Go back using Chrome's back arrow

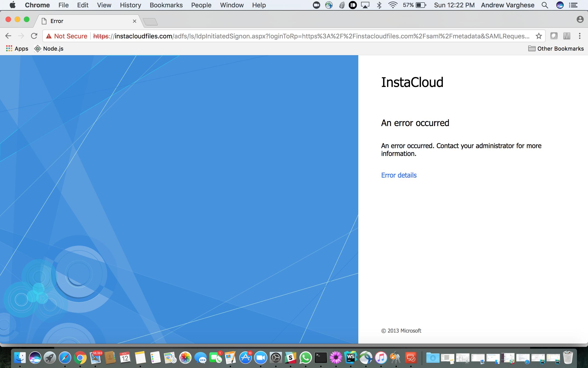(x=8, y=36)
